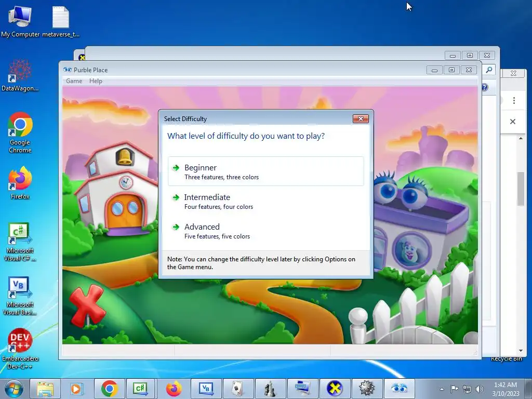Select the Microsoft Visual C# desktop shortcut
This screenshot has height=399, width=532.
(20, 242)
